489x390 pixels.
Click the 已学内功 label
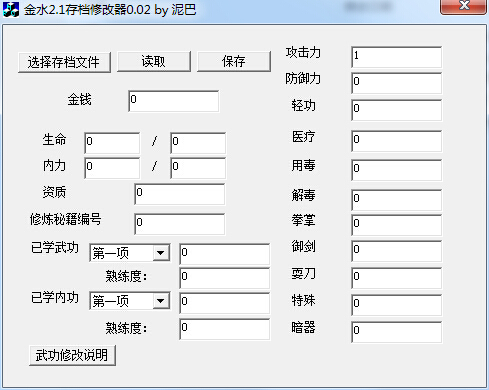point(55,297)
